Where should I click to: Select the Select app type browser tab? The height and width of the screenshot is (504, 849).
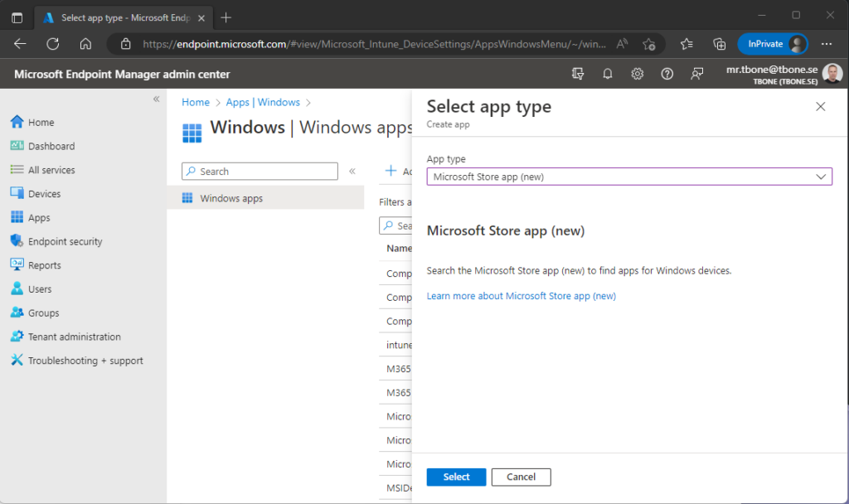click(x=124, y=18)
